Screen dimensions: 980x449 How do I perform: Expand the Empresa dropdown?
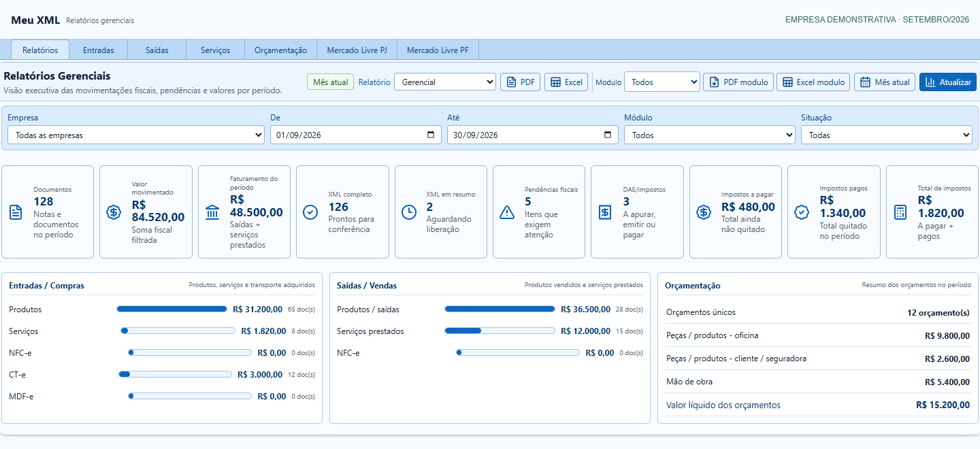click(x=136, y=135)
